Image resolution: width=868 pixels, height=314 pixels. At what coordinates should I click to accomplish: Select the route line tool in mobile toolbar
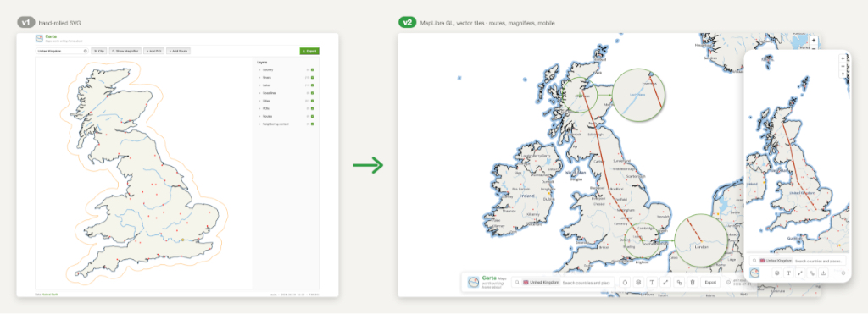tap(800, 273)
